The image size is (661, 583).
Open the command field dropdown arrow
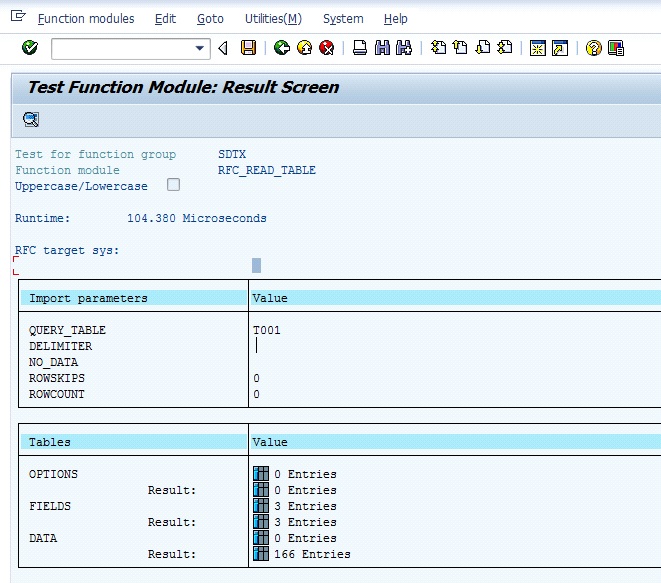[x=201, y=48]
